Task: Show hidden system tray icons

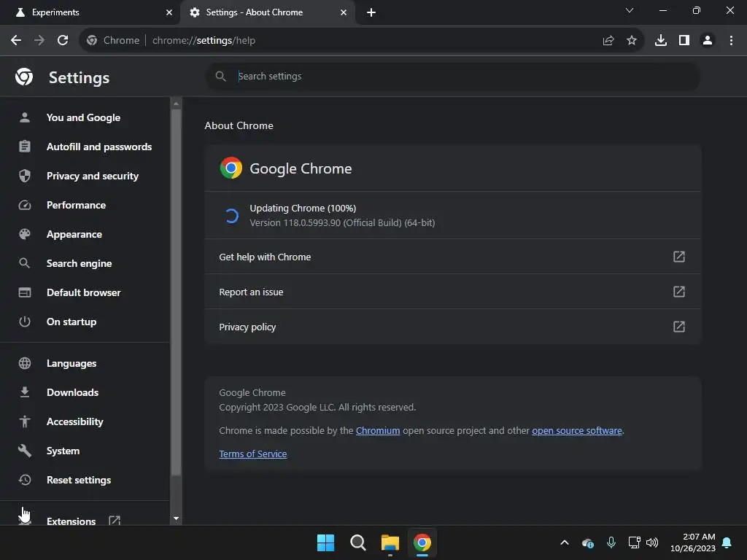Action: click(565, 542)
